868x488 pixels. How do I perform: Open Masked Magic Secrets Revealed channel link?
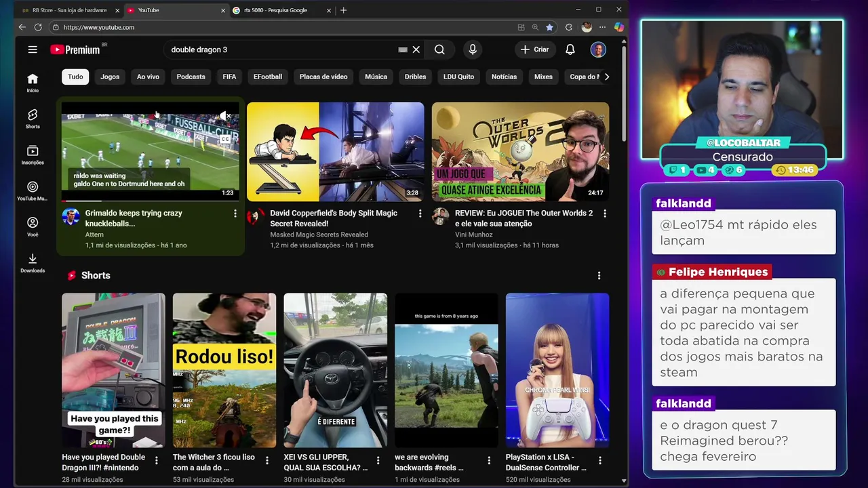point(319,235)
